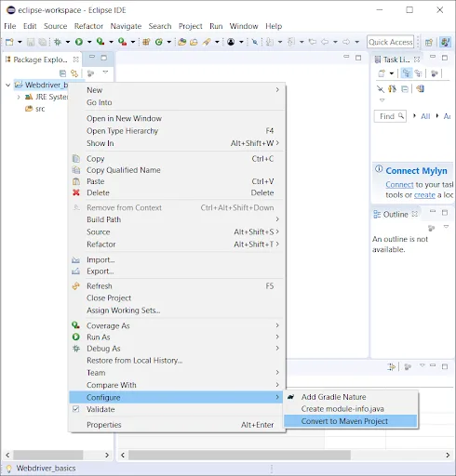
Task: Open the Run As submenu
Action: 177,337
